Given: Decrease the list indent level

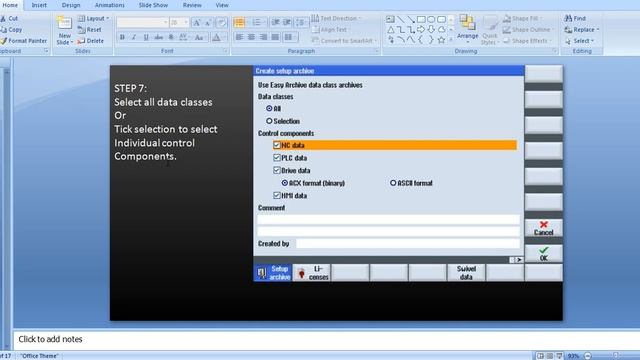Looking at the screenshot, I should 276,22.
